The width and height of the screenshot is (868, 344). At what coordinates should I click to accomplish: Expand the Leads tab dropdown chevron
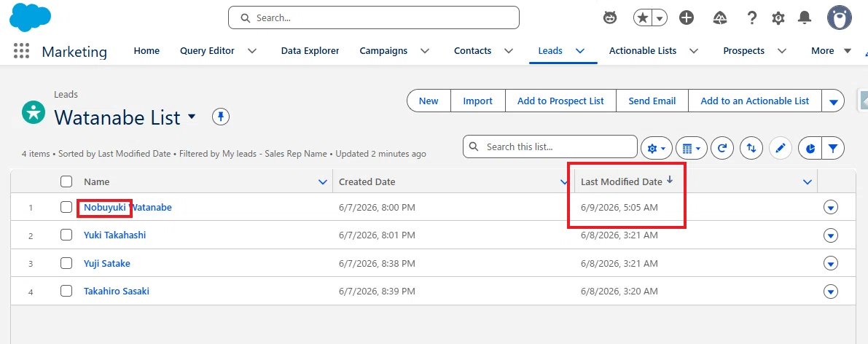click(580, 50)
